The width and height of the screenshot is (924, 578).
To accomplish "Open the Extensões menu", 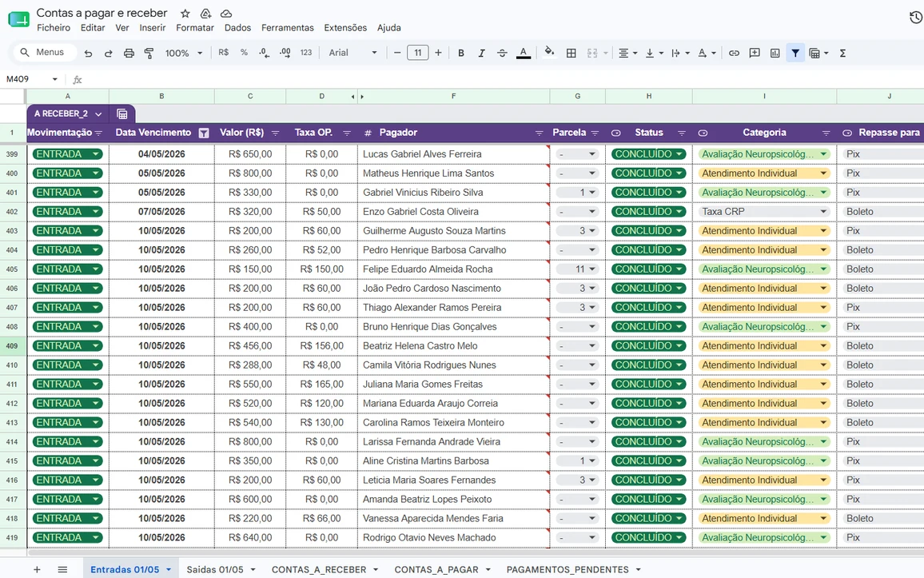I will pyautogui.click(x=345, y=28).
